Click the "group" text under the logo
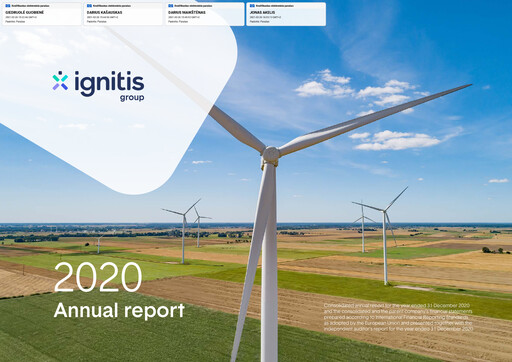This screenshot has height=362, width=512. click(x=132, y=98)
